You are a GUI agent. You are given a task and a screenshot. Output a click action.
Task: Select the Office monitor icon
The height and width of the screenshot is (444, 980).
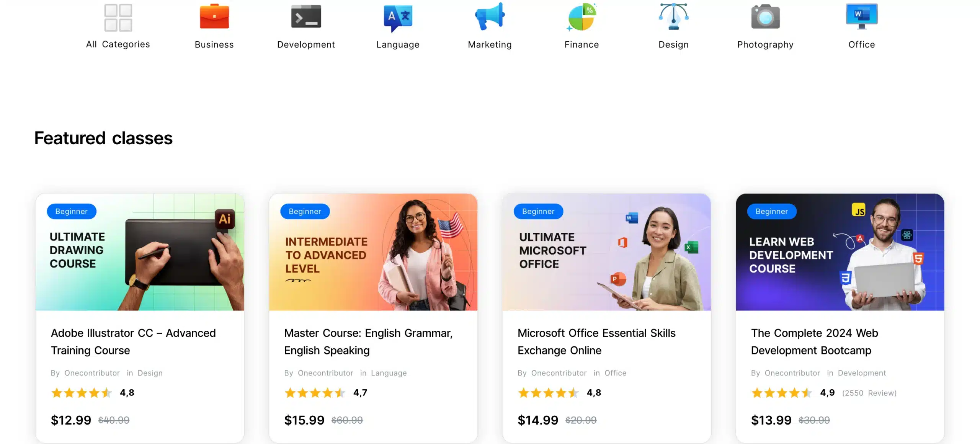[x=861, y=16]
